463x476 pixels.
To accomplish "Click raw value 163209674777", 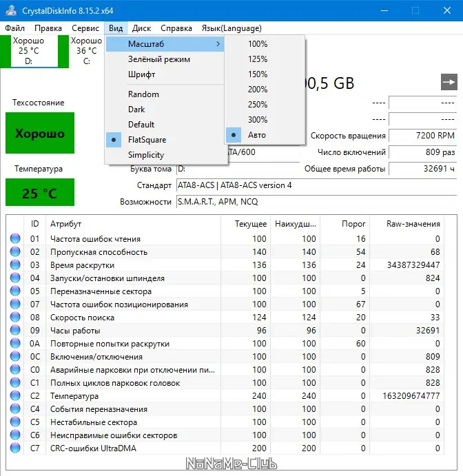I will tap(411, 396).
